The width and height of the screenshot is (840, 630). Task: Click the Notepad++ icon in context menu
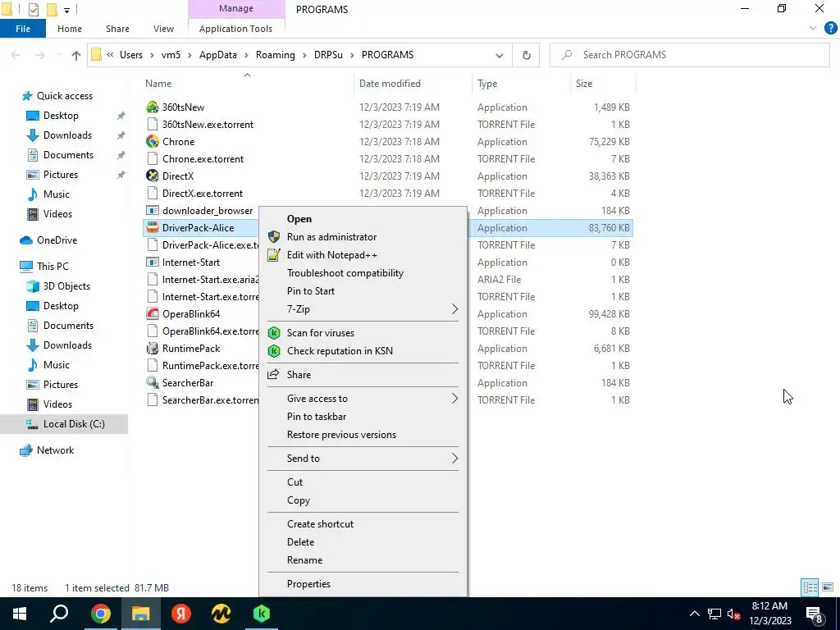pos(274,255)
